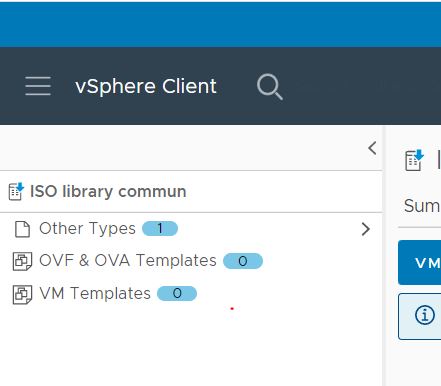This screenshot has width=441, height=386.
Task: Click Other Types count badge 1
Action: 160,229
